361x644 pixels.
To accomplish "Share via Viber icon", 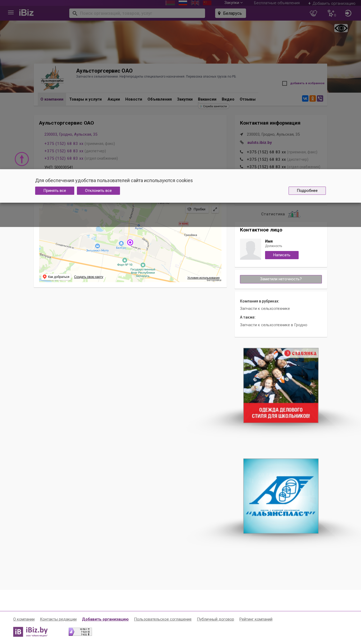I will [320, 98].
